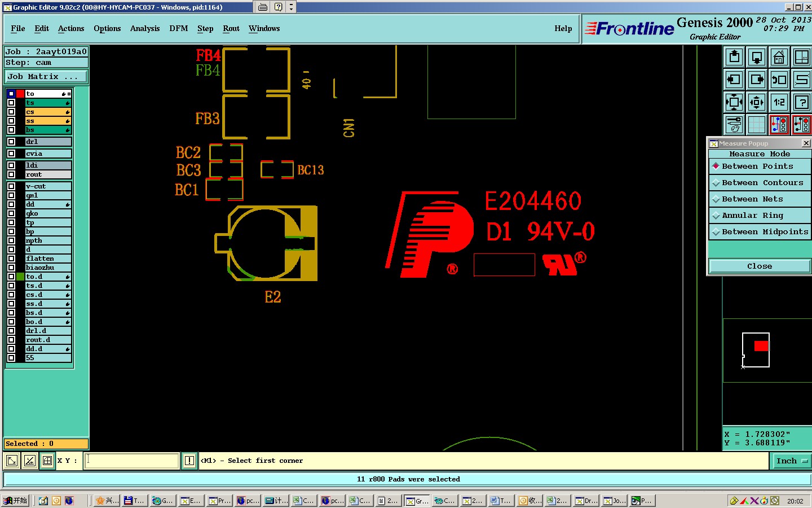Click the colored net traffic-light icon
812x508 pixels.
(x=779, y=125)
